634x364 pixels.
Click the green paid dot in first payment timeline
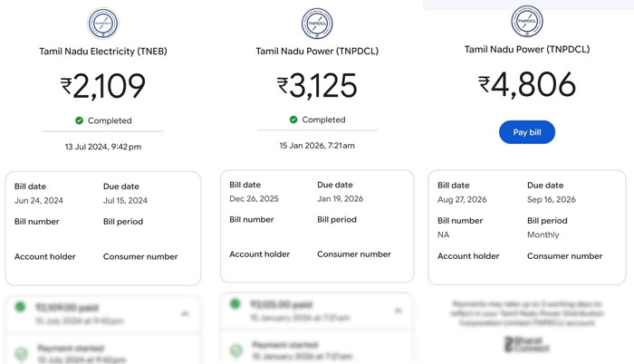[20, 307]
